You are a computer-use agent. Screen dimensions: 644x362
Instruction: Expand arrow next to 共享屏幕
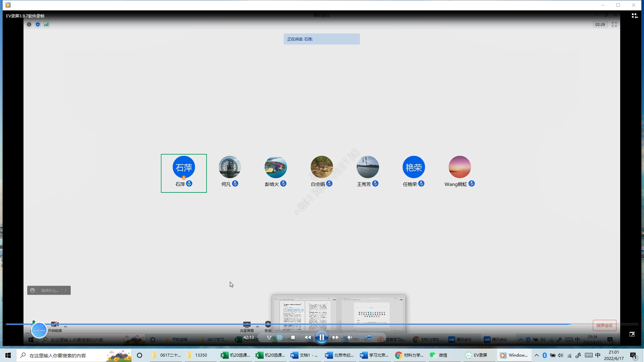257,326
